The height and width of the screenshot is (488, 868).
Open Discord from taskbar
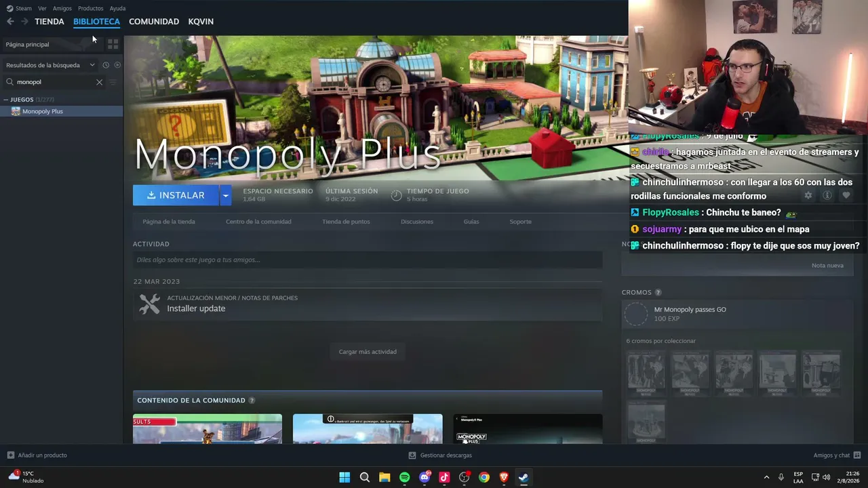point(425,477)
